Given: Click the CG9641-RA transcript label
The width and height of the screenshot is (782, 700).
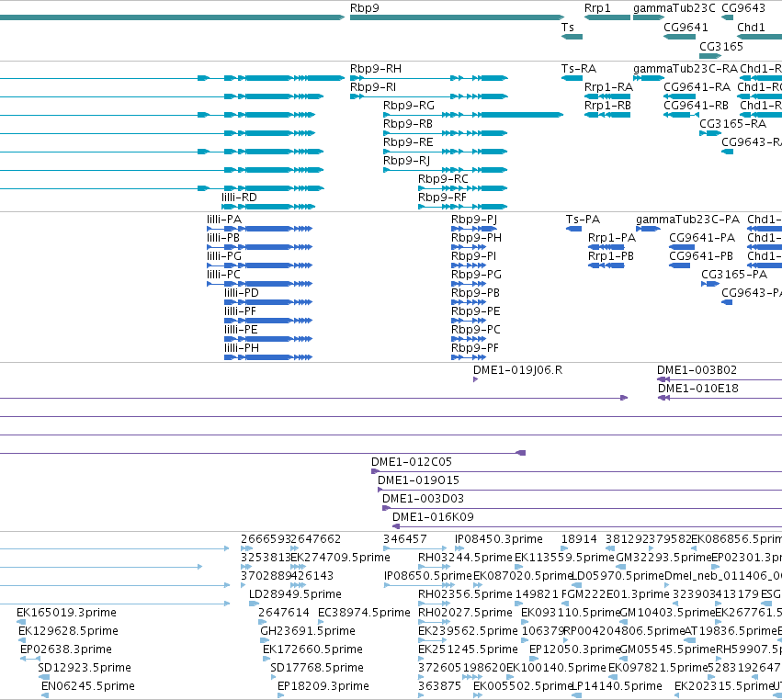Looking at the screenshot, I should (x=697, y=86).
